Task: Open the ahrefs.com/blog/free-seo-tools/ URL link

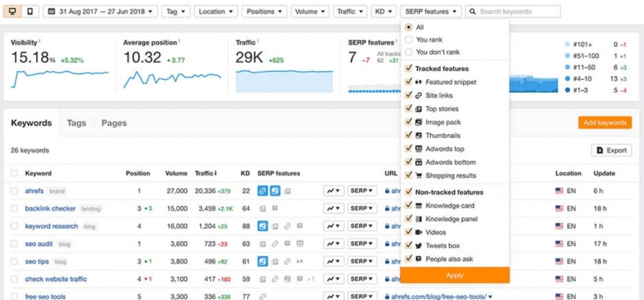Action: (x=438, y=297)
